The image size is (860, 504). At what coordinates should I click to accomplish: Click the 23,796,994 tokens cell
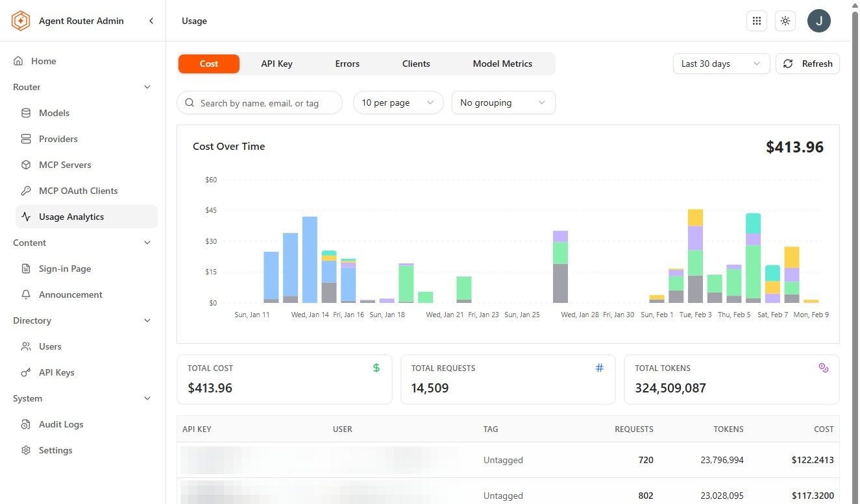[x=722, y=460]
